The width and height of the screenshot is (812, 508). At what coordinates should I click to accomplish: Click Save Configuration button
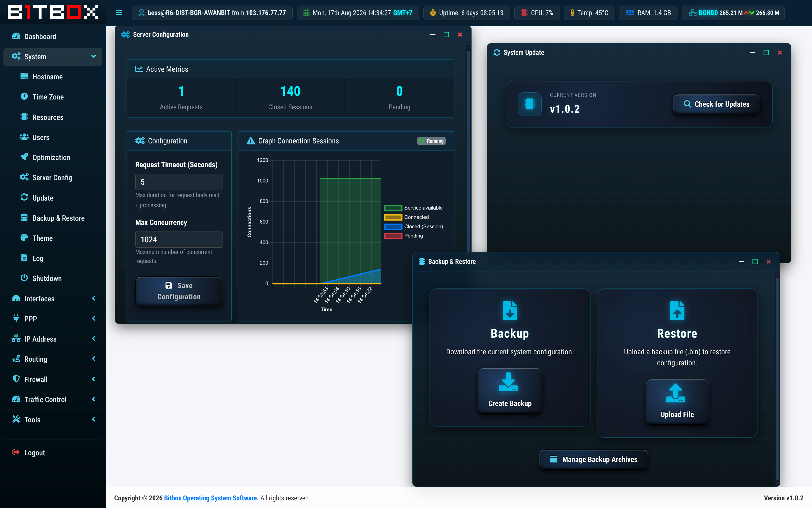pos(179,291)
